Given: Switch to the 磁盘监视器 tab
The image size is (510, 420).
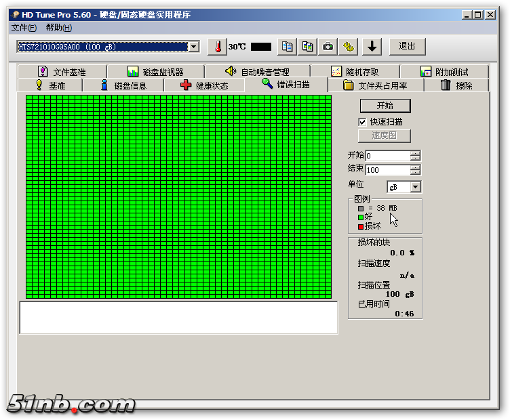Looking at the screenshot, I should point(156,72).
